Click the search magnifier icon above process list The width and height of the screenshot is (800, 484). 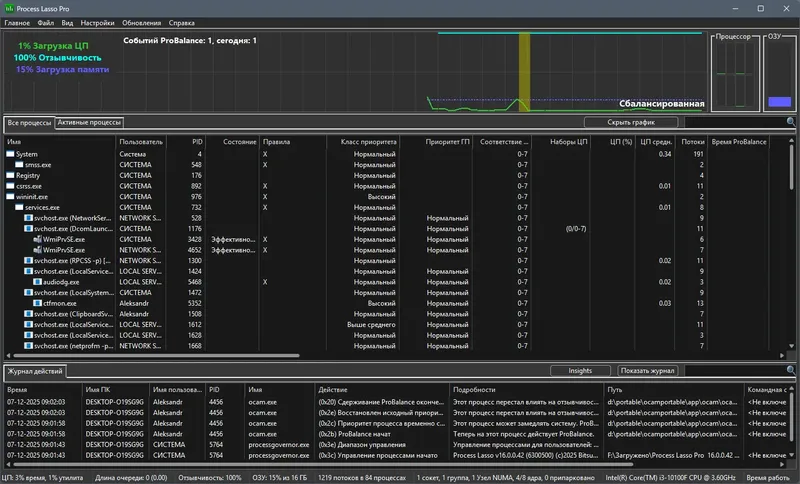pyautogui.click(x=790, y=122)
